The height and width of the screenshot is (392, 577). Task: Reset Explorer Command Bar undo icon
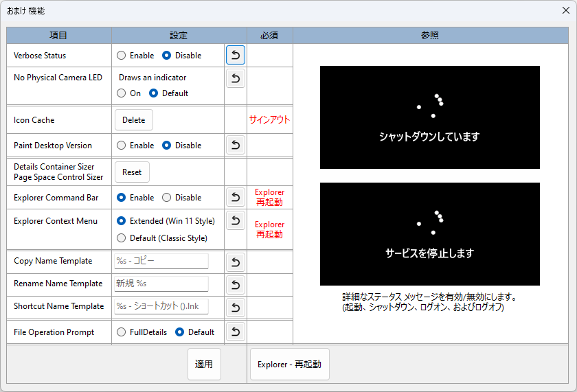236,198
